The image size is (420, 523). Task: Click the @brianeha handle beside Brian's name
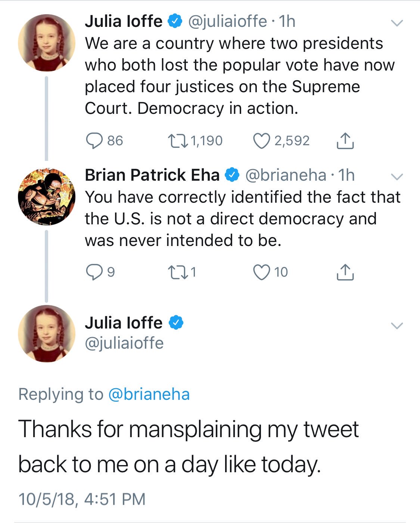(286, 175)
